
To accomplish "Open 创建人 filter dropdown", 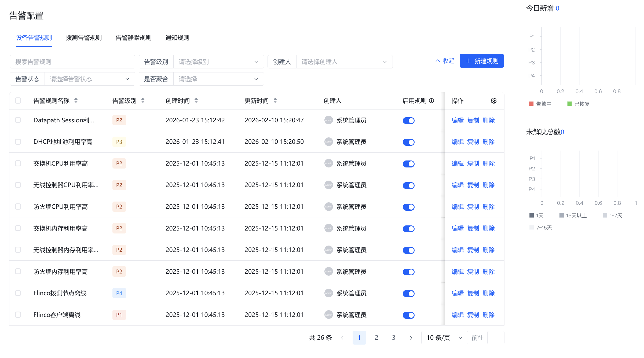I will coord(344,62).
